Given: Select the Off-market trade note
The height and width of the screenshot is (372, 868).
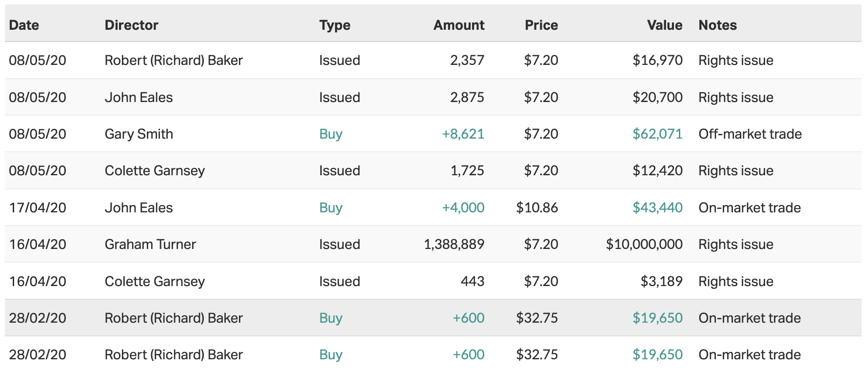Looking at the screenshot, I should pos(750,134).
